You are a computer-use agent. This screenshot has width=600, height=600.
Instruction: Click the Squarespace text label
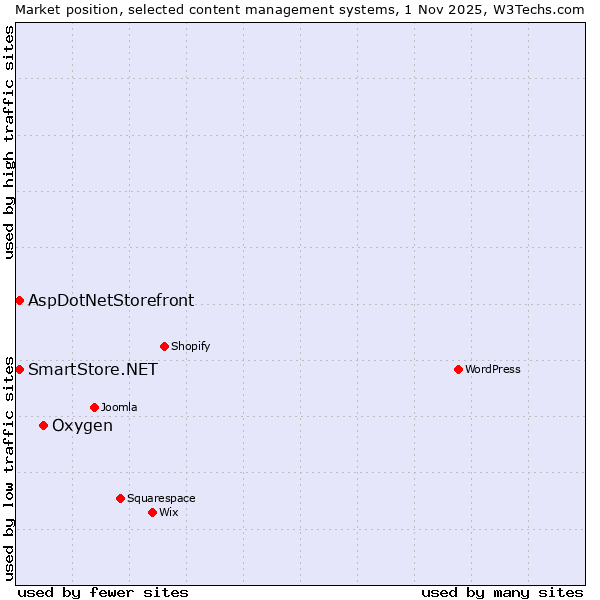click(x=161, y=498)
